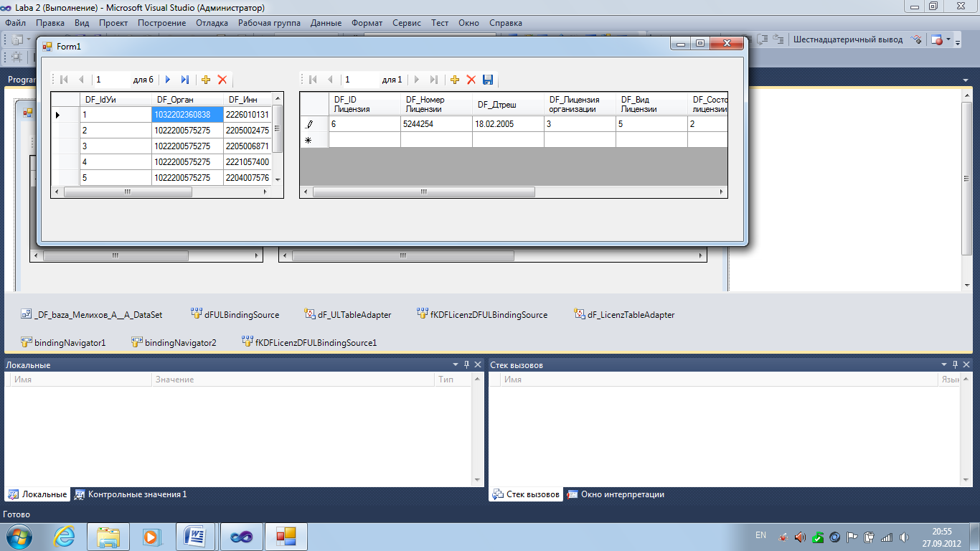
Task: Select fKDFLicenzDFULBindingSource1 component
Action: [309, 342]
